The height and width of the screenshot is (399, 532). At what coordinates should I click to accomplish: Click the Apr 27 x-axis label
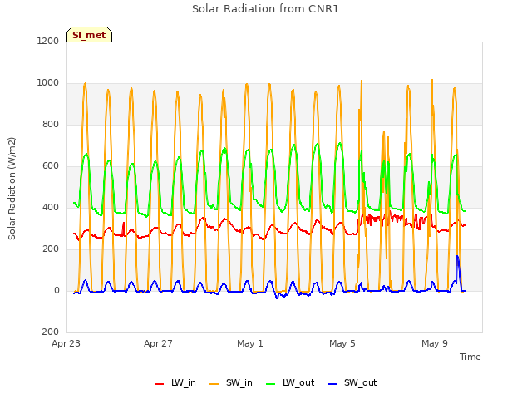pos(158,343)
